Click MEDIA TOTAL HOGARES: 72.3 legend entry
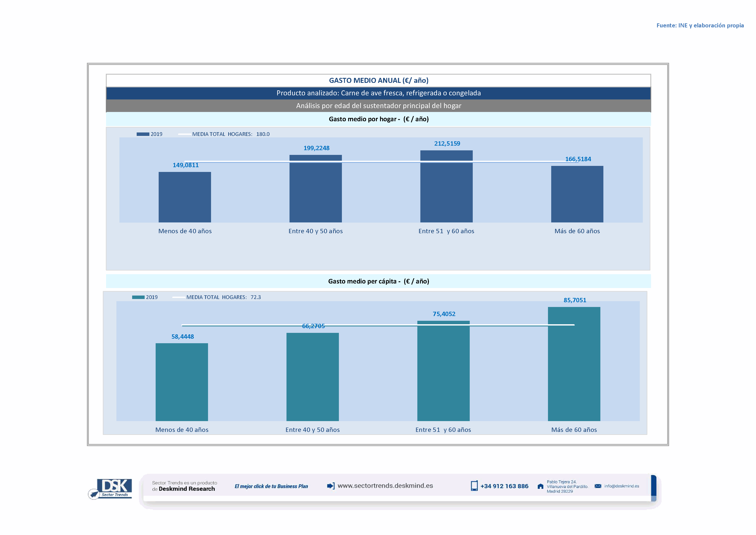 coord(223,297)
